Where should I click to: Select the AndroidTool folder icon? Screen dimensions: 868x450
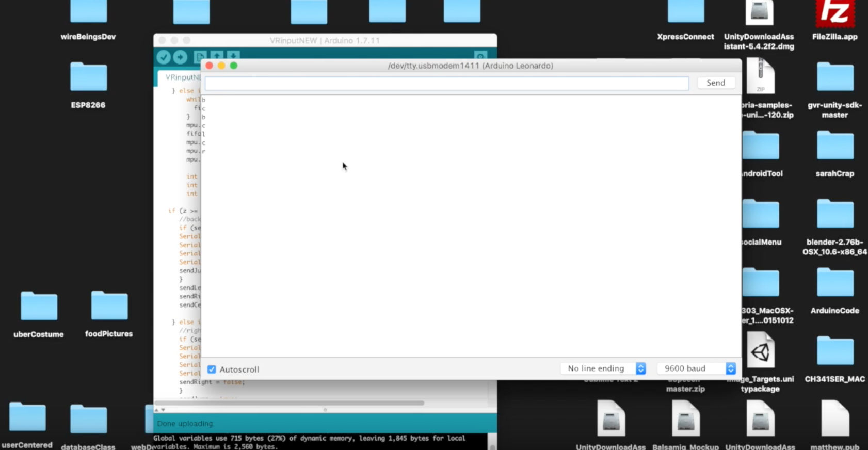(761, 146)
